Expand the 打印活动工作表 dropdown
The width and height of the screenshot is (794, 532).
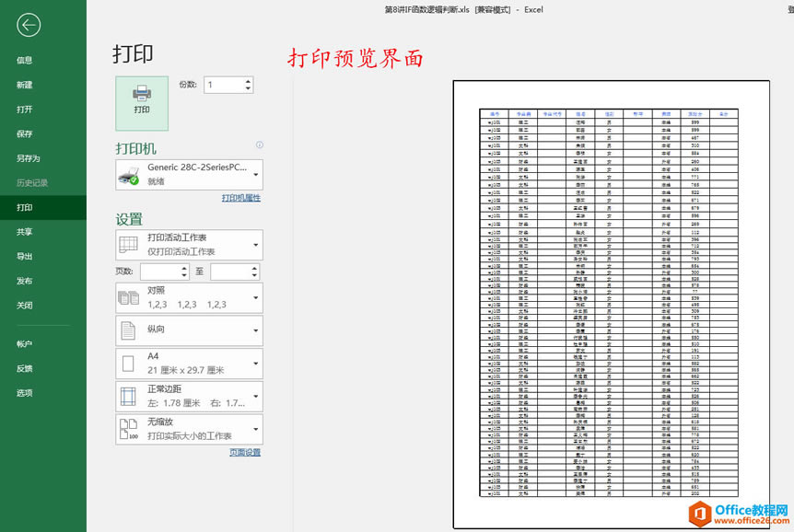click(189, 245)
